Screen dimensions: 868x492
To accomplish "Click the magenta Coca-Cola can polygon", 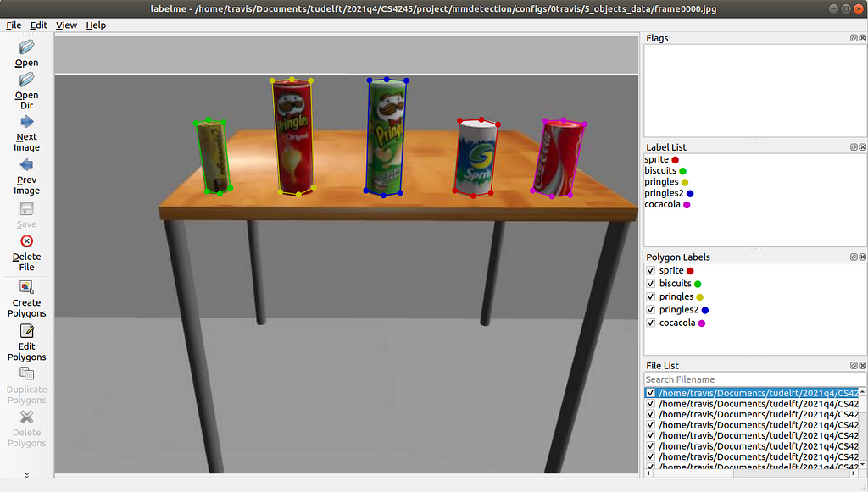I will [x=558, y=158].
